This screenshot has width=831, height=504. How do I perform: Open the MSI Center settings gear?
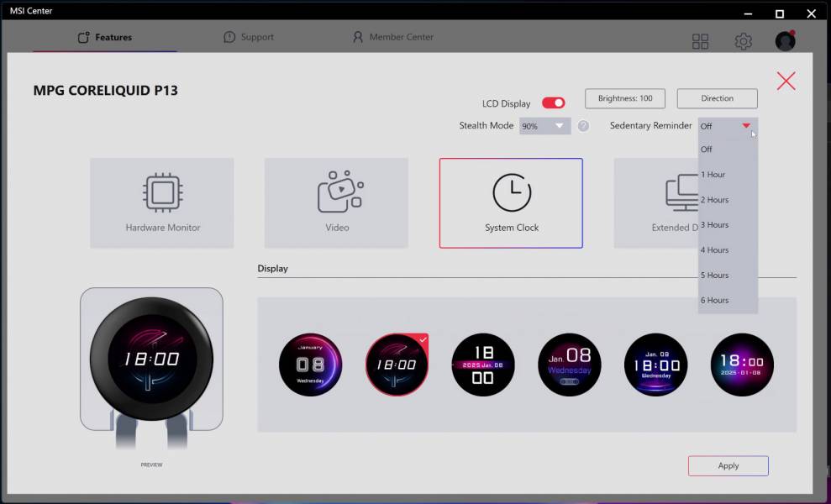point(743,41)
